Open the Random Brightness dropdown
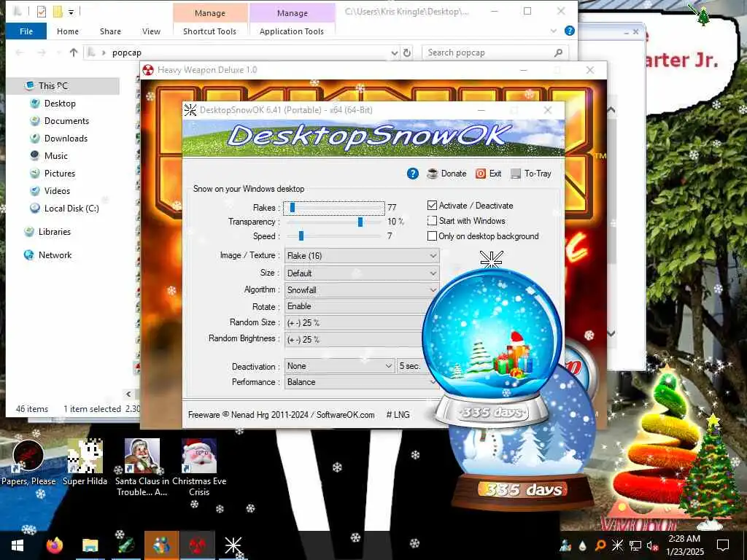 pyautogui.click(x=354, y=340)
